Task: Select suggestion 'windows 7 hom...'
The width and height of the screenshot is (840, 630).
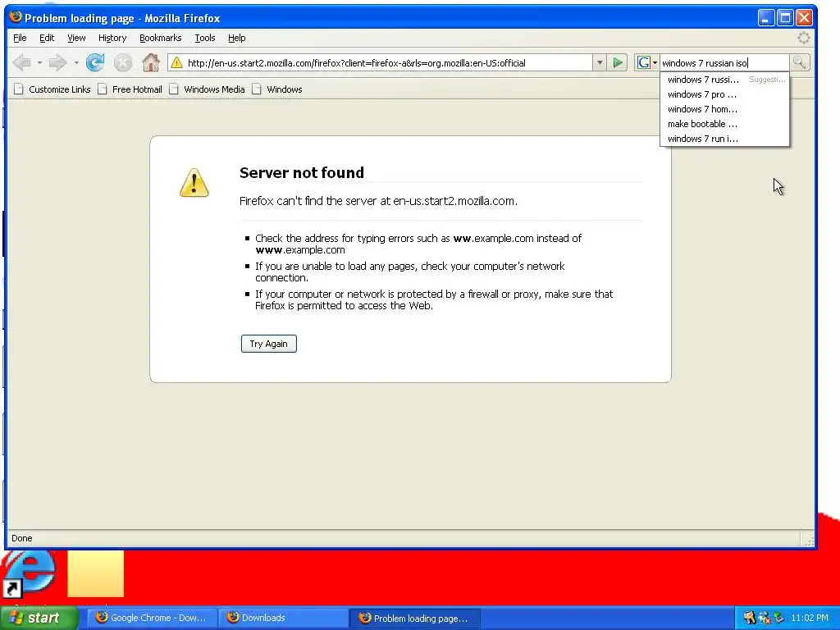Action: click(x=724, y=109)
